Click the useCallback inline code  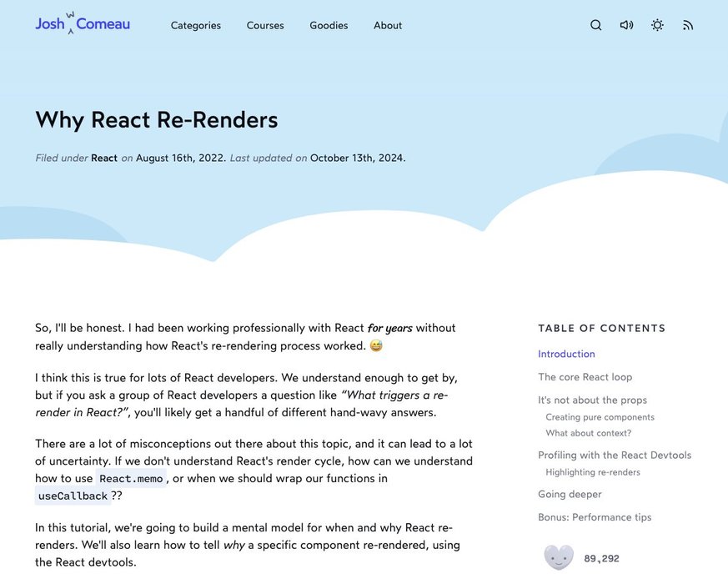(73, 496)
